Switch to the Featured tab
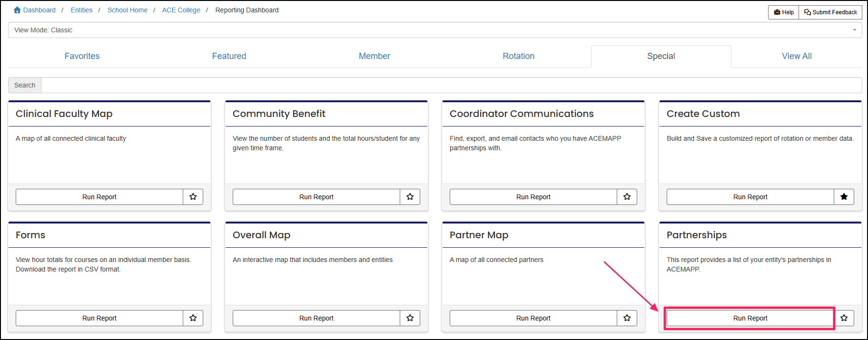This screenshot has height=340, width=868. pyautogui.click(x=229, y=56)
